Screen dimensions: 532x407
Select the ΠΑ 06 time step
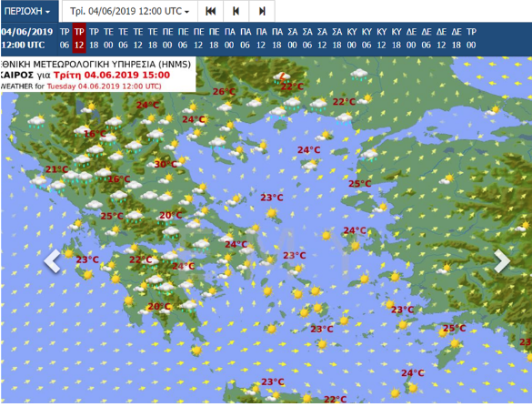pos(246,38)
